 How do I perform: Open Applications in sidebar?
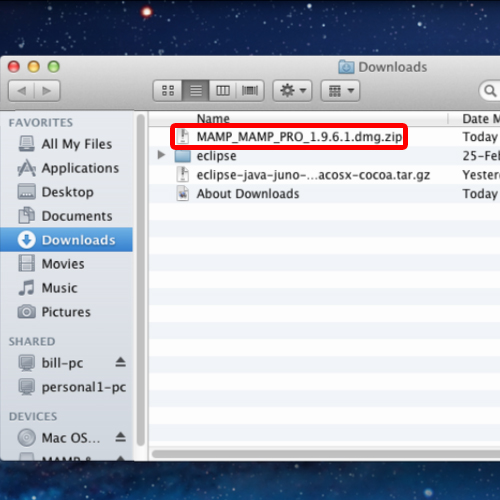(67, 168)
